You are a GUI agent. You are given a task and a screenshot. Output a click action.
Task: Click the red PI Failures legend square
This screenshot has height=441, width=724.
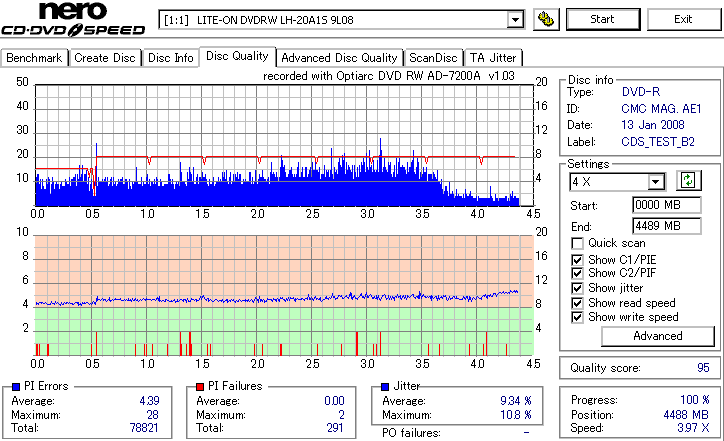200,387
